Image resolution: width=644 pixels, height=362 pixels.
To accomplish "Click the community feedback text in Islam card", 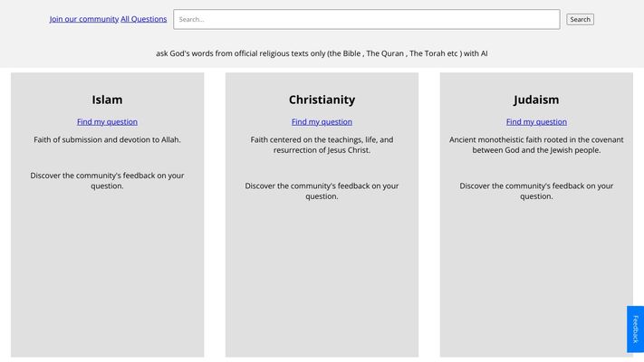I will pos(107,180).
